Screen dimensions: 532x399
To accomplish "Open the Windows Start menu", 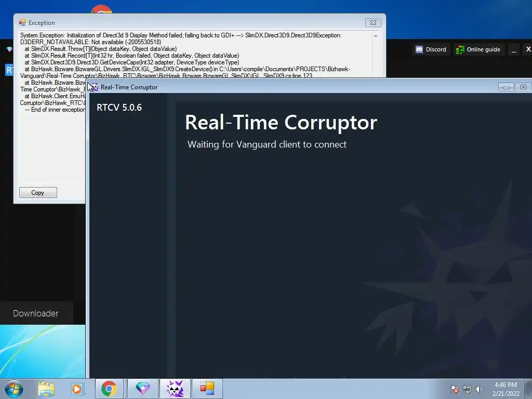I will (14, 389).
